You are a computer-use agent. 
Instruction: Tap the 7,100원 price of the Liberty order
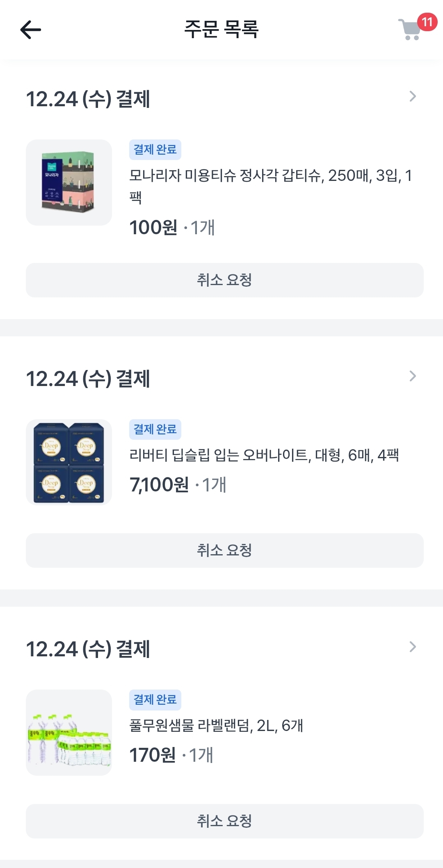[159, 485]
